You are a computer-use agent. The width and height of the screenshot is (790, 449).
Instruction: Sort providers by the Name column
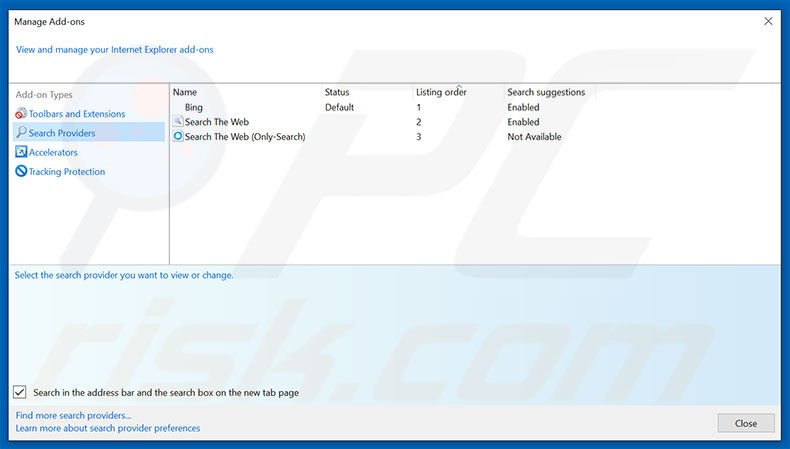(245, 92)
